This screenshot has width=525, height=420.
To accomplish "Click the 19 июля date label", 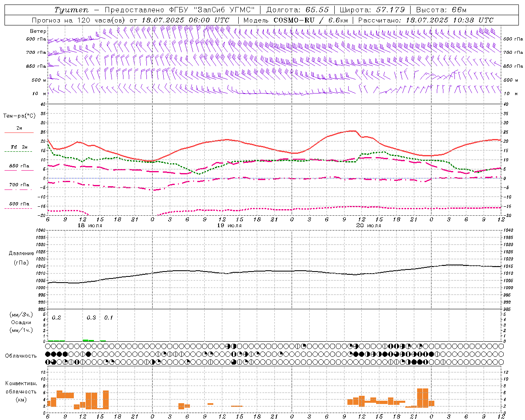I will coord(229,226).
